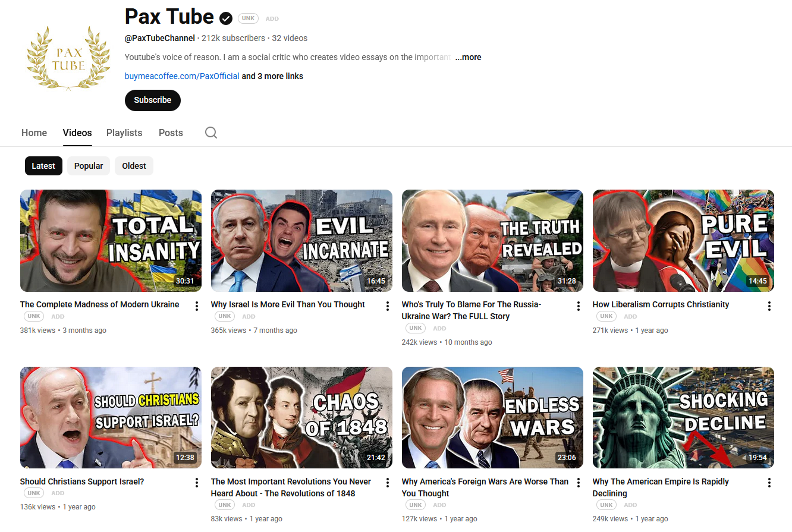Open the Posts tab
Image resolution: width=792 pixels, height=532 pixels.
coord(171,133)
